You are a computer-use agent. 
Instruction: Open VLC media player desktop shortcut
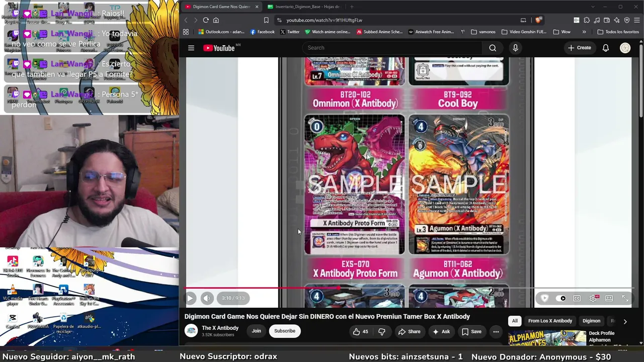coord(13,294)
